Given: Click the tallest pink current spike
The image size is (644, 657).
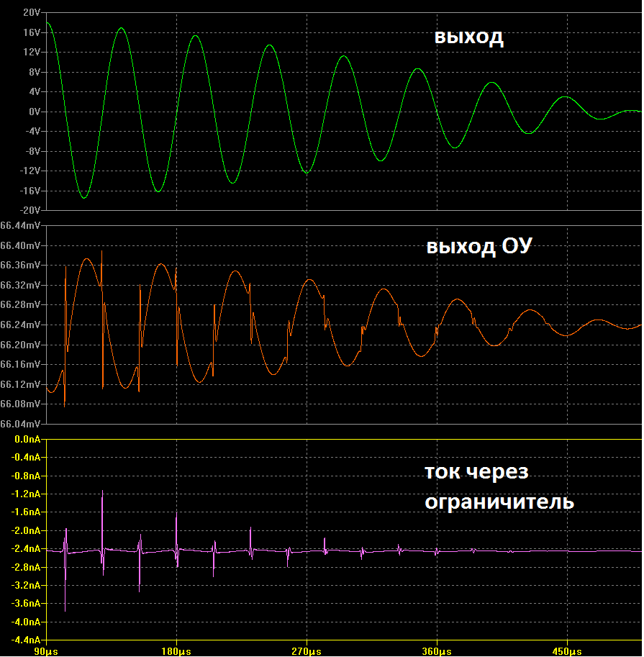Looking at the screenshot, I should (103, 520).
